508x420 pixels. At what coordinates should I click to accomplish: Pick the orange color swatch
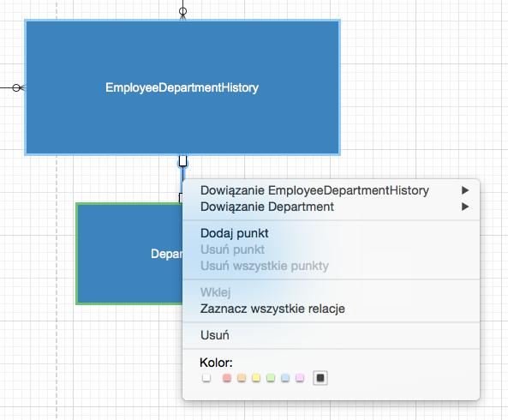pos(242,378)
